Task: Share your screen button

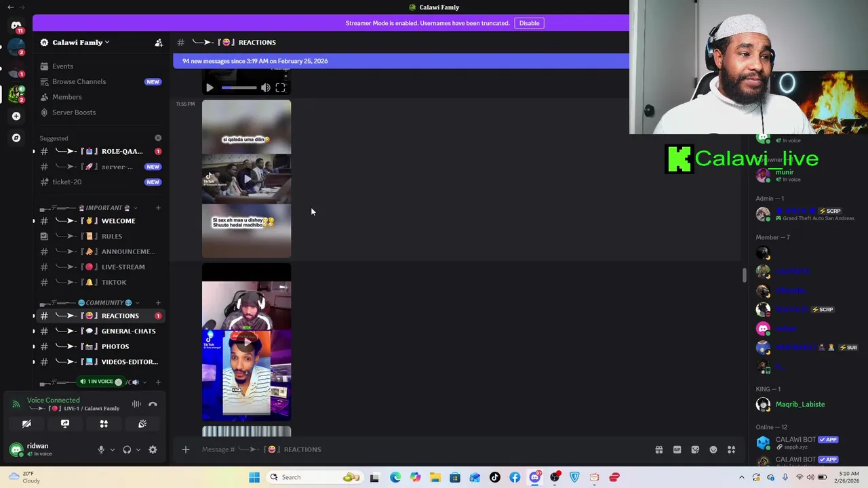Action: [x=65, y=424]
